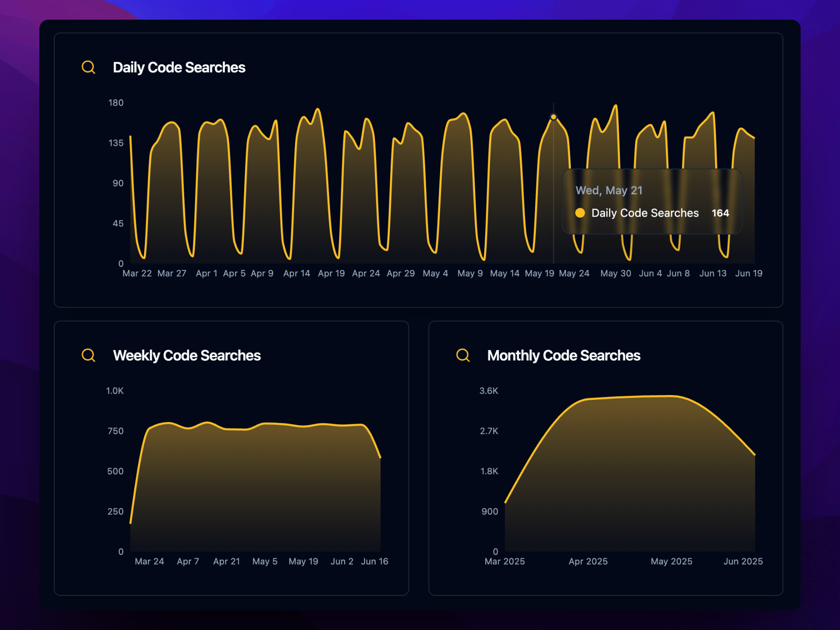Click the Jun 16 weekly axis label
Image resolution: width=840 pixels, height=630 pixels.
pos(374,561)
